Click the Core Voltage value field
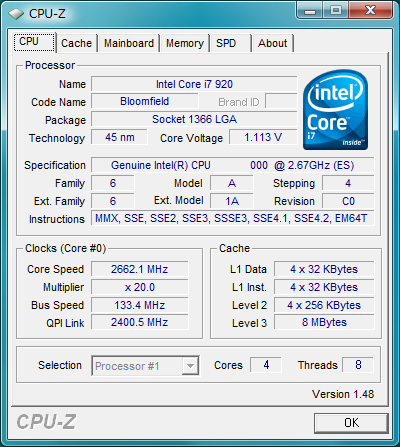The image size is (400, 447). 263,137
